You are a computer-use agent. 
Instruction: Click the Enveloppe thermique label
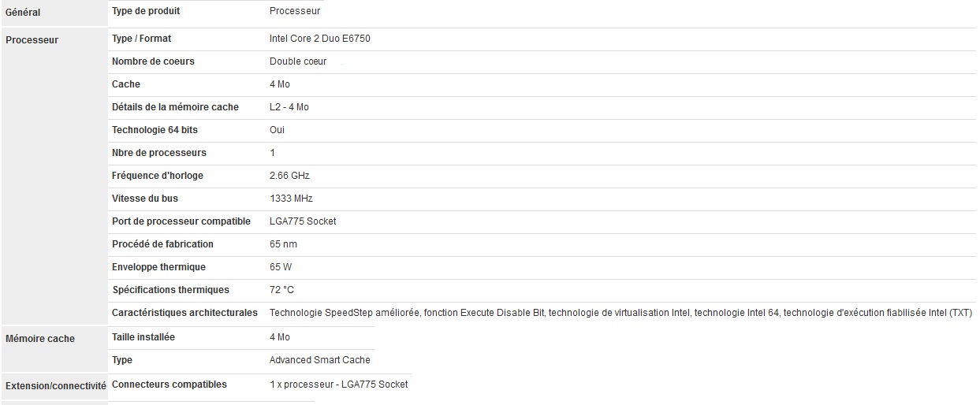click(x=158, y=267)
